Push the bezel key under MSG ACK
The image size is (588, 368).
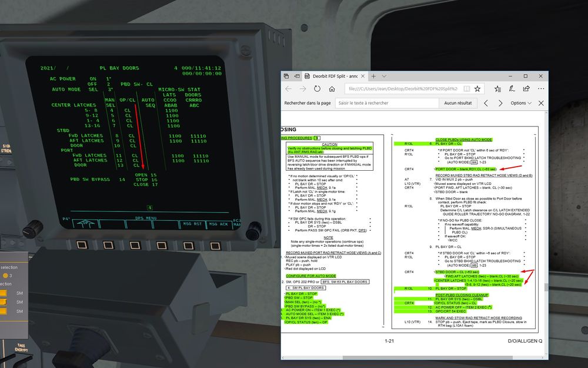215,246
